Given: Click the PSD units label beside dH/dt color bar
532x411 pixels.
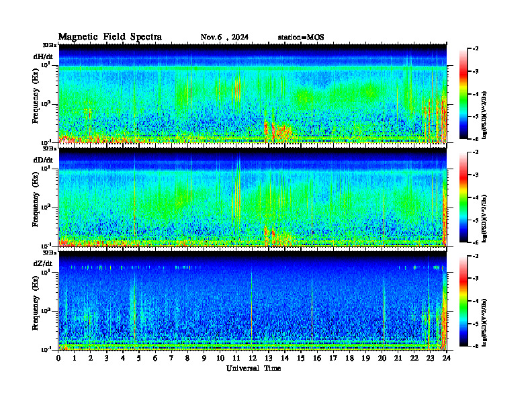Looking at the screenshot, I should click(x=484, y=115).
